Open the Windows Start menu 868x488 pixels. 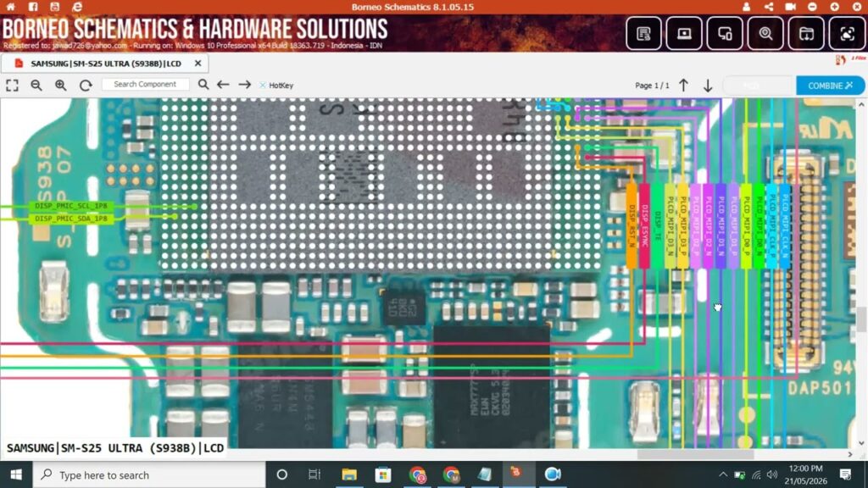pos(16,474)
